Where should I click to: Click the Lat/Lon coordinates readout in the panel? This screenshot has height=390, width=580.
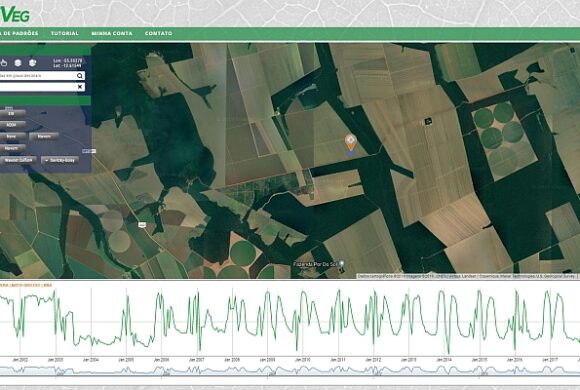coord(67,63)
